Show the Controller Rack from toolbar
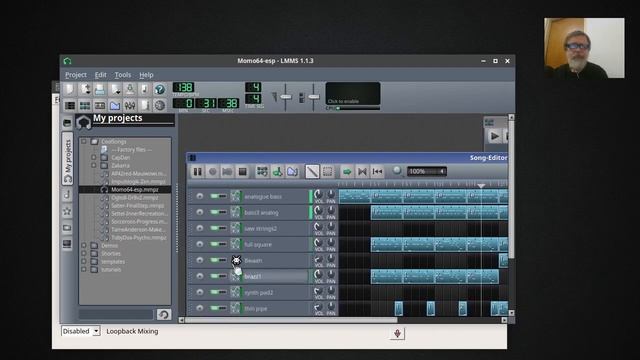Viewport: 640px width, 360px height. click(x=160, y=106)
